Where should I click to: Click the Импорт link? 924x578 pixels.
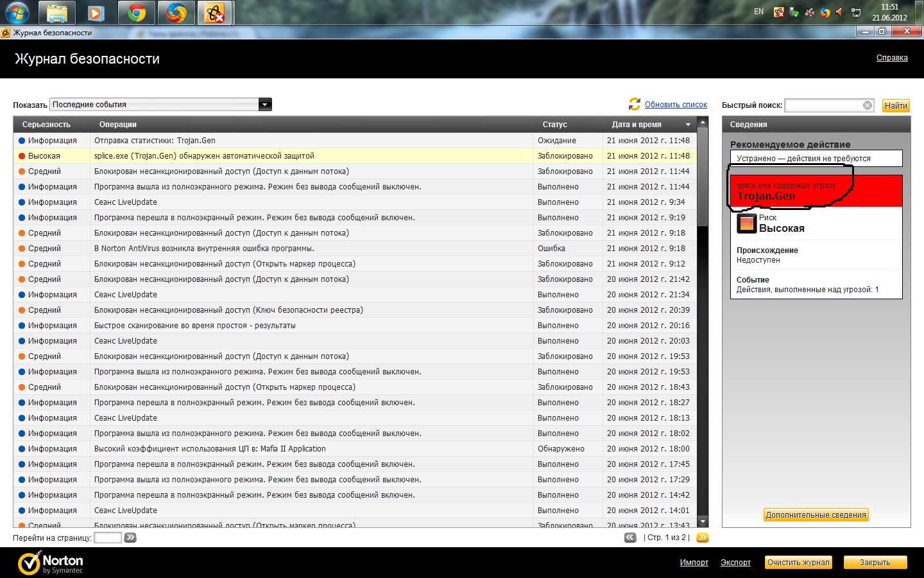[694, 563]
